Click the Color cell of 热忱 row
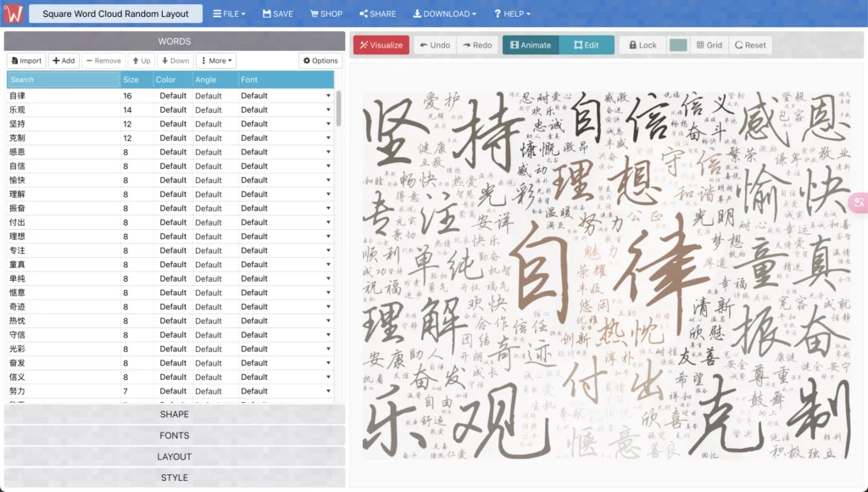This screenshot has width=868, height=492. point(173,321)
